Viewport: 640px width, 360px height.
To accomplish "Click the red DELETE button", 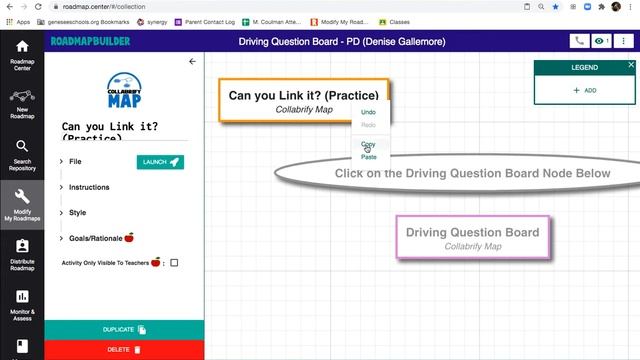I will click(124, 350).
